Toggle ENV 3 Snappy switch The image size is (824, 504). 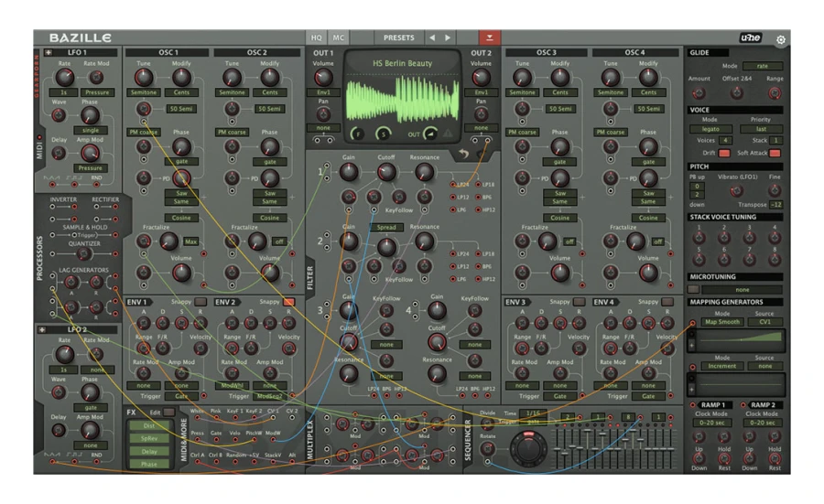tap(579, 302)
